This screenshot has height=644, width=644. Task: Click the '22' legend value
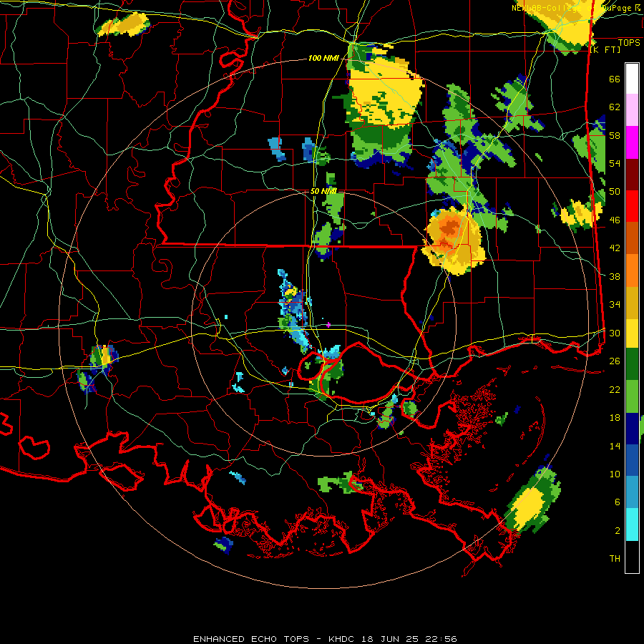tap(615, 389)
